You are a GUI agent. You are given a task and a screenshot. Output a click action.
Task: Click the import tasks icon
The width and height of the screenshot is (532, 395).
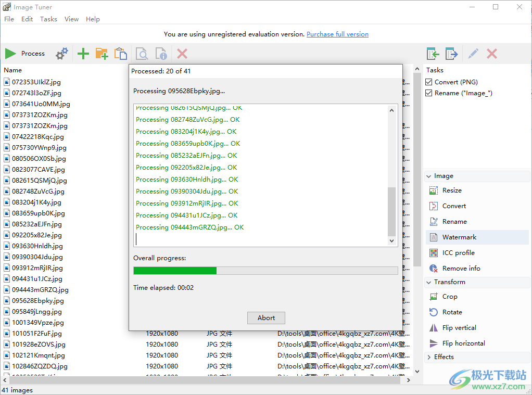(x=433, y=54)
